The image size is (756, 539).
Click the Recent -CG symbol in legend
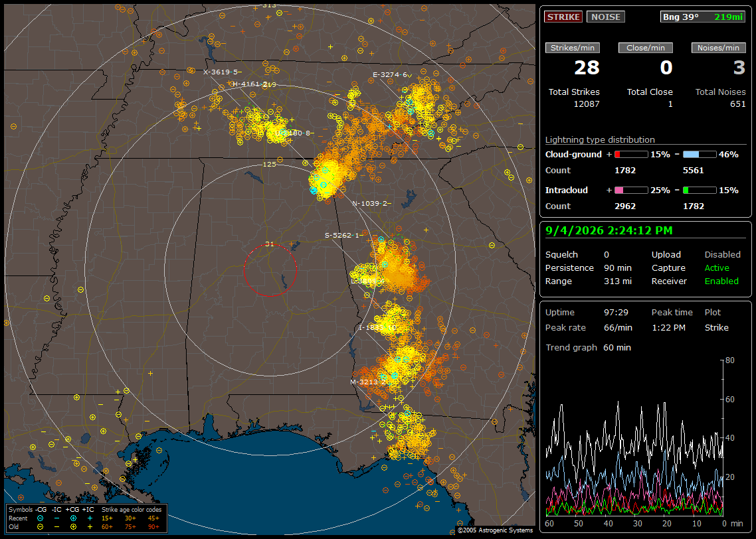coord(41,518)
